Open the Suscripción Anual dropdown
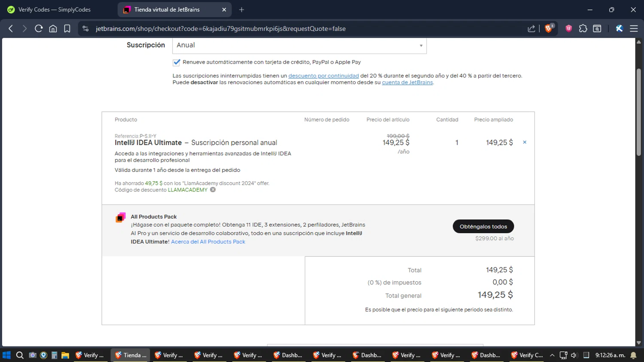644x362 pixels. [299, 46]
